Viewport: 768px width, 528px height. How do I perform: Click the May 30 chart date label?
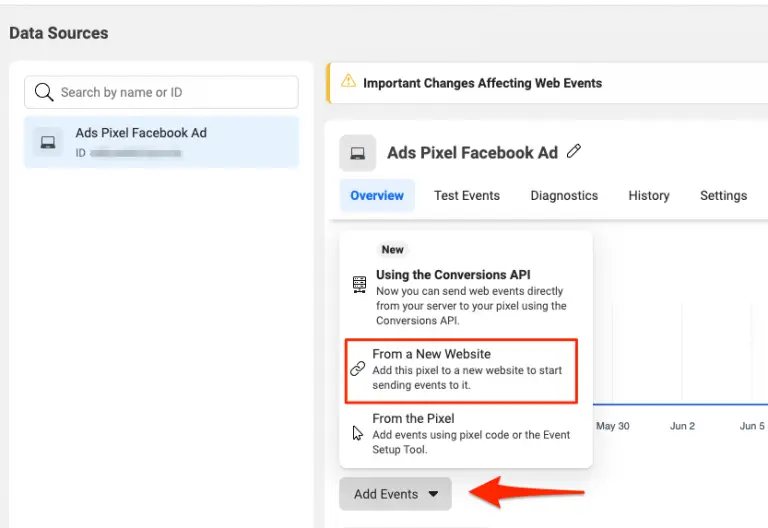click(613, 426)
